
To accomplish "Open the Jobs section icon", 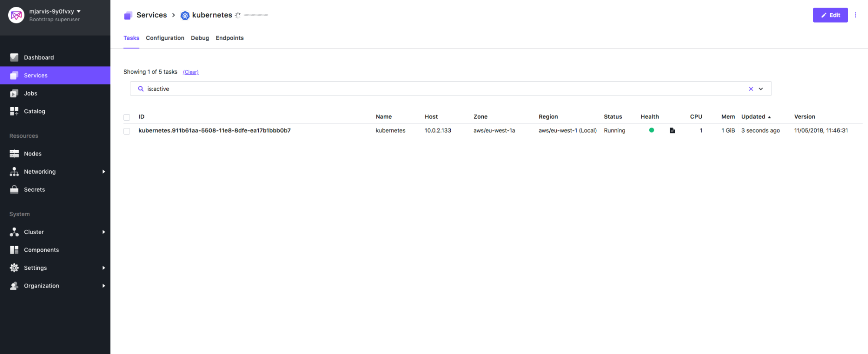I will coord(14,93).
